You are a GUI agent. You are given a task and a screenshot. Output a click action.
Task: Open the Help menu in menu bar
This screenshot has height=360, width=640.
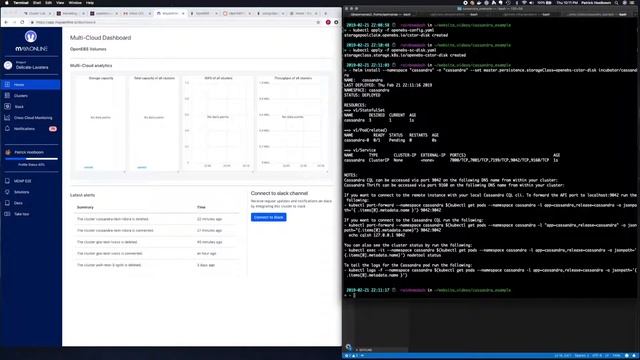[x=90, y=3]
